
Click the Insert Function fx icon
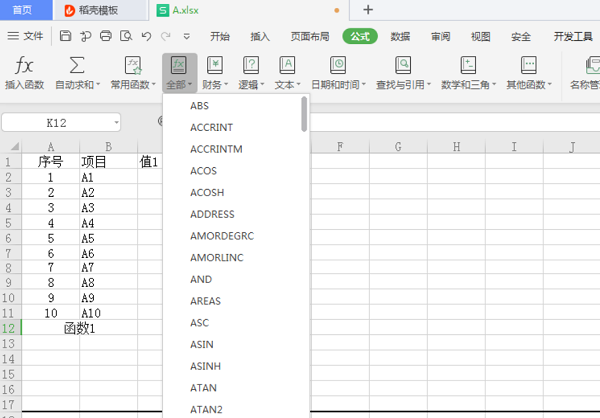coord(24,65)
